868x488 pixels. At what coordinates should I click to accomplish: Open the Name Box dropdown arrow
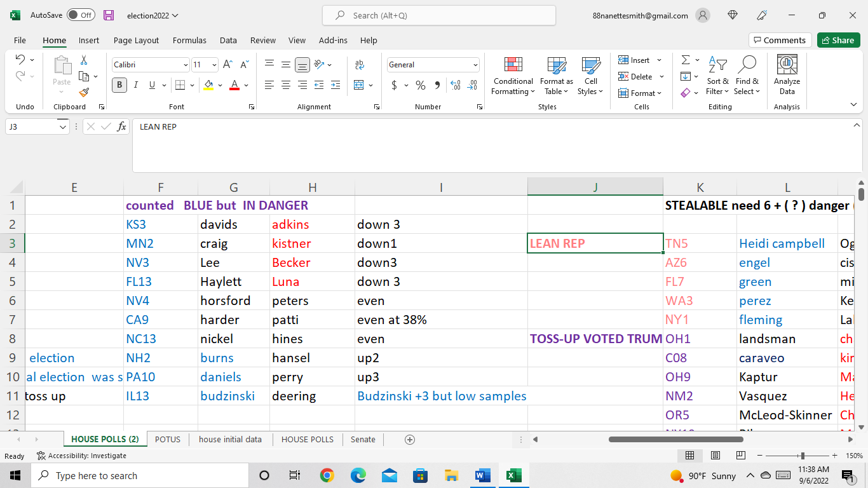(62, 126)
